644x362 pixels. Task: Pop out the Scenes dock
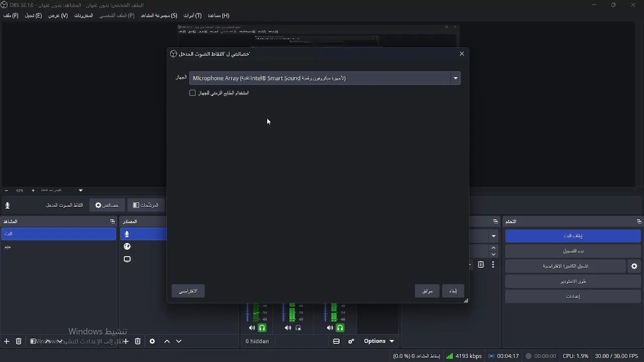[x=112, y=222]
